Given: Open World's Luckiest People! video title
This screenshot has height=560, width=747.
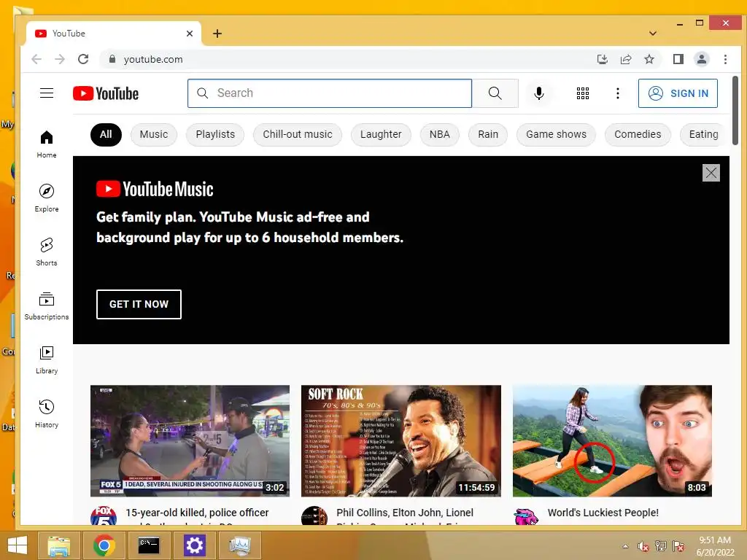Looking at the screenshot, I should pos(603,513).
